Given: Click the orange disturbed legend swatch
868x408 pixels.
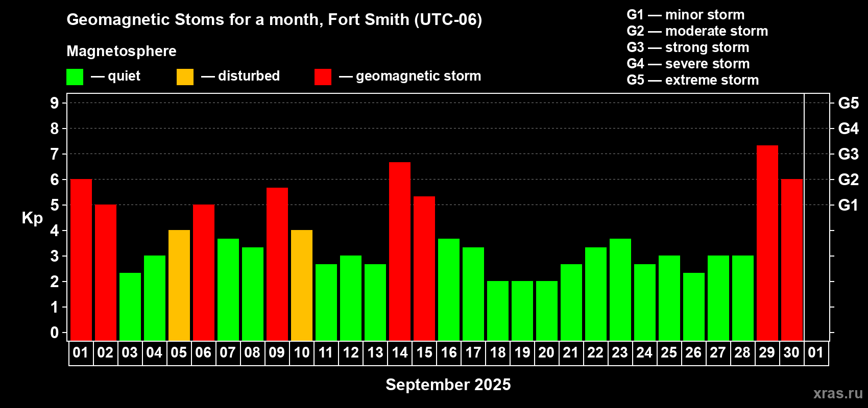Looking at the screenshot, I should [185, 77].
